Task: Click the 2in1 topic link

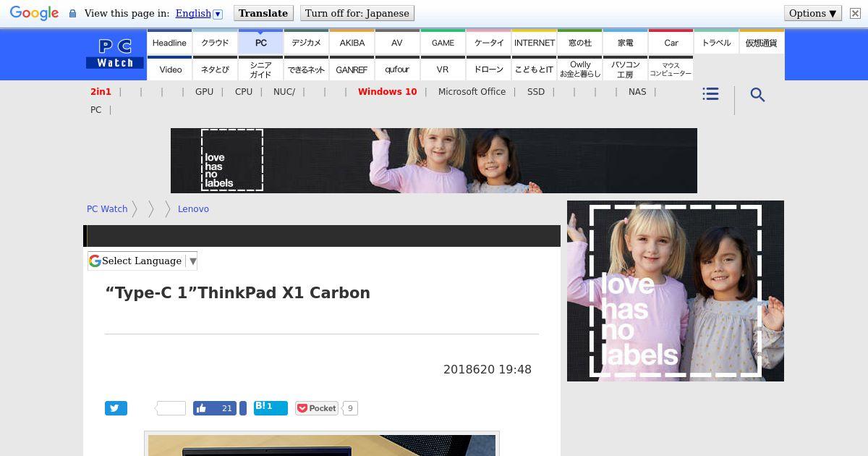Action: (101, 91)
